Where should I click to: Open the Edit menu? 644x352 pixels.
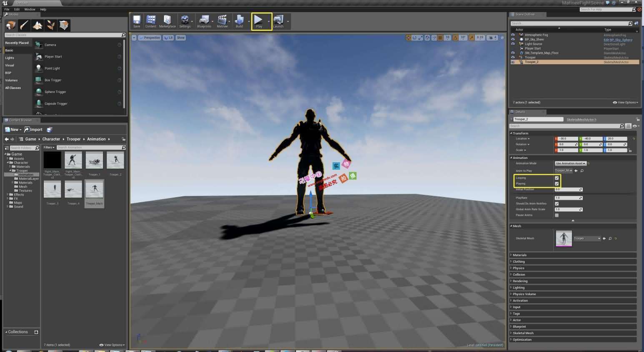(17, 9)
